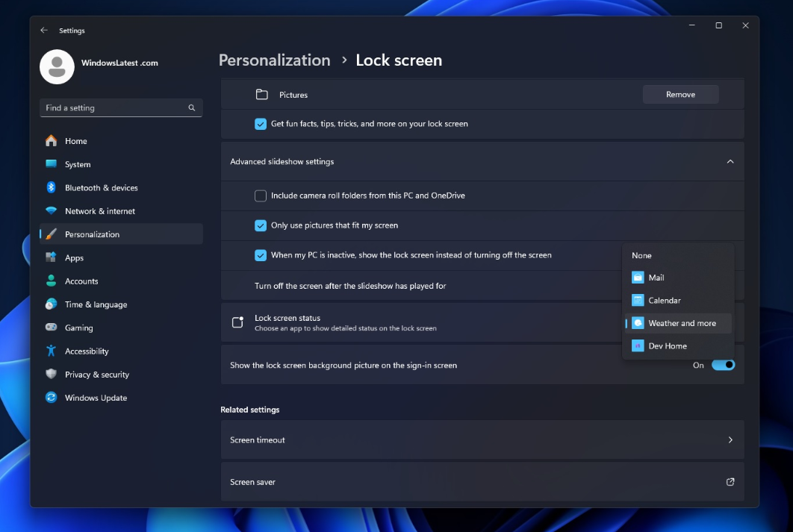Click the Privacy shield icon

(51, 374)
